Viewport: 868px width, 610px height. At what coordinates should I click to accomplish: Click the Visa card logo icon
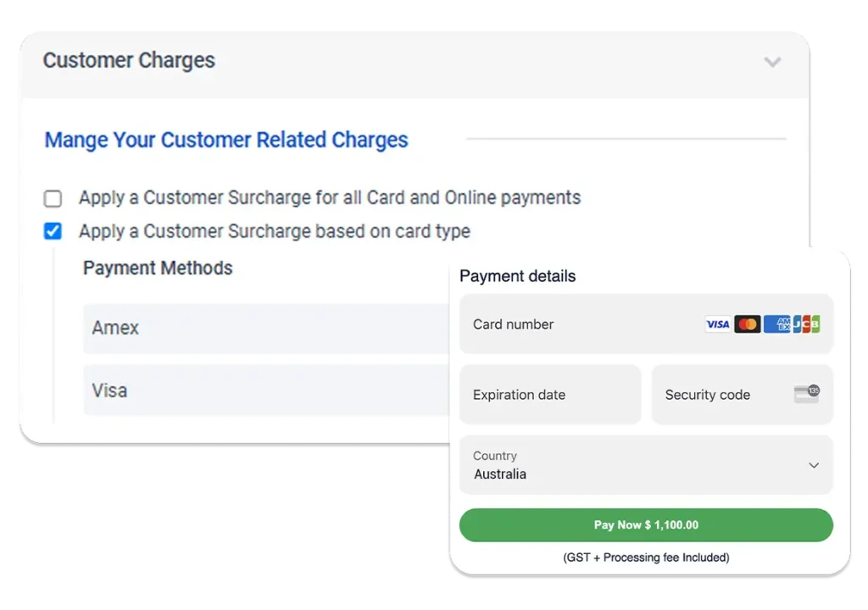[717, 324]
